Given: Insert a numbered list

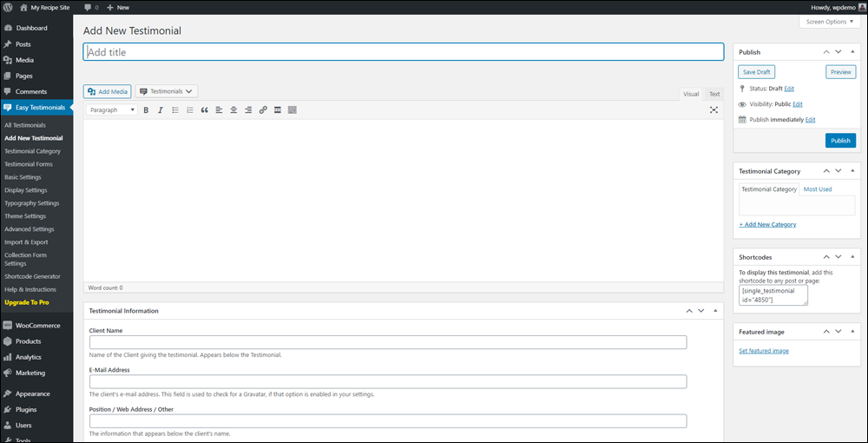Looking at the screenshot, I should (x=190, y=110).
